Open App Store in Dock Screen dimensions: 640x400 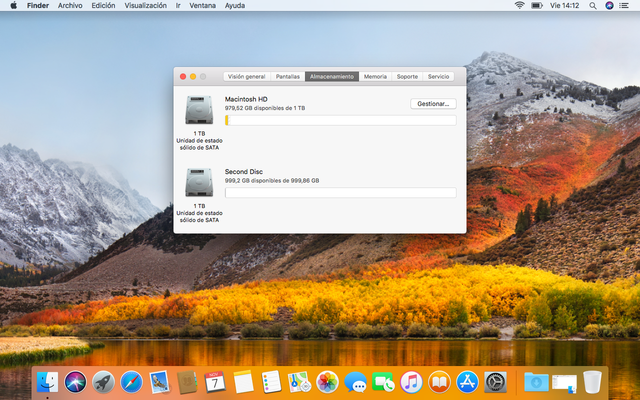[x=467, y=382]
